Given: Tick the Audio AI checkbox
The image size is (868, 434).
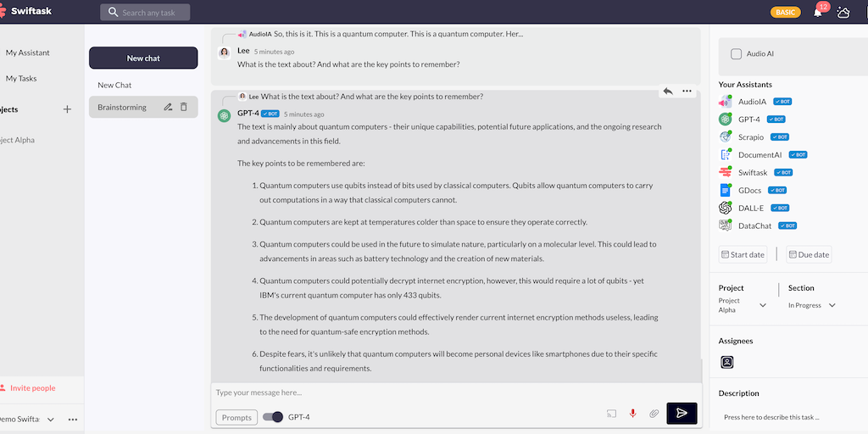Looking at the screenshot, I should (737, 53).
